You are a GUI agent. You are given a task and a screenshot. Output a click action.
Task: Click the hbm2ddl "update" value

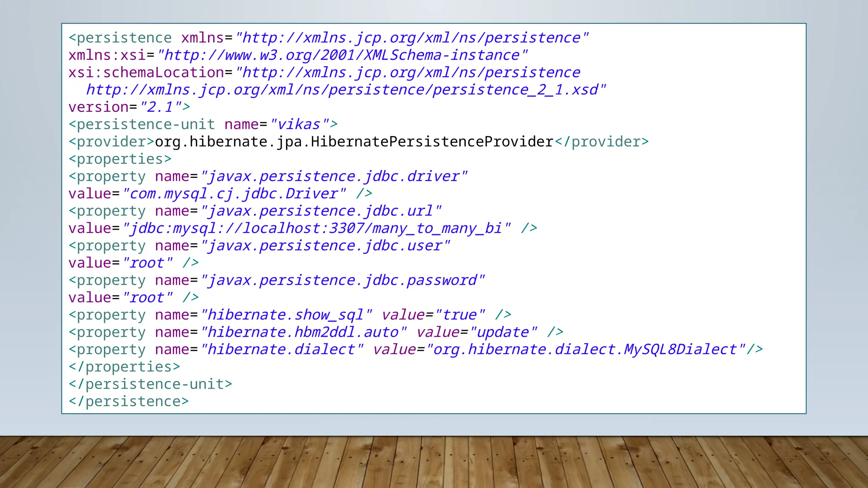[503, 333]
